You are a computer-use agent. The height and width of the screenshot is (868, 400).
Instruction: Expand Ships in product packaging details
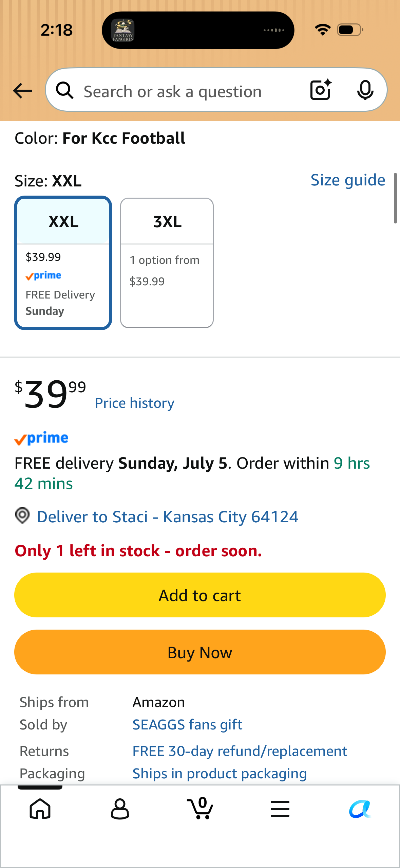pyautogui.click(x=220, y=773)
